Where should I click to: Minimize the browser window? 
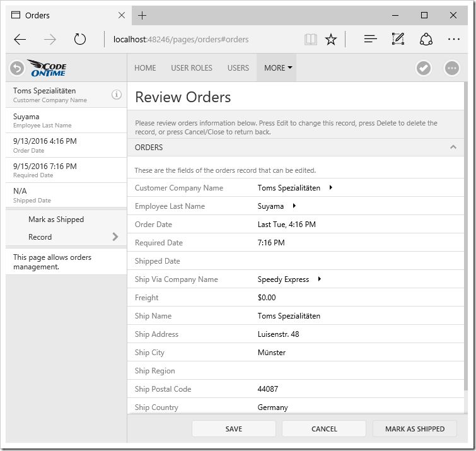395,15
